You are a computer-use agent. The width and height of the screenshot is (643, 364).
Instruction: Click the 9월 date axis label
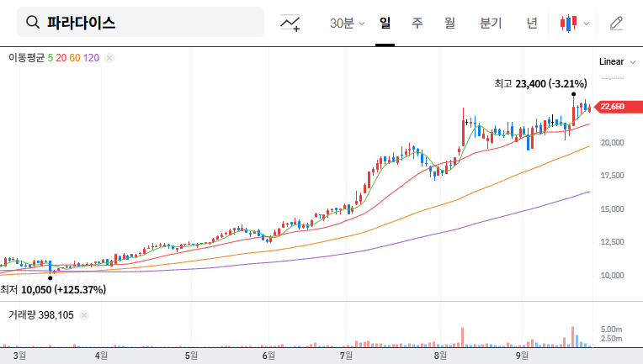(522, 356)
